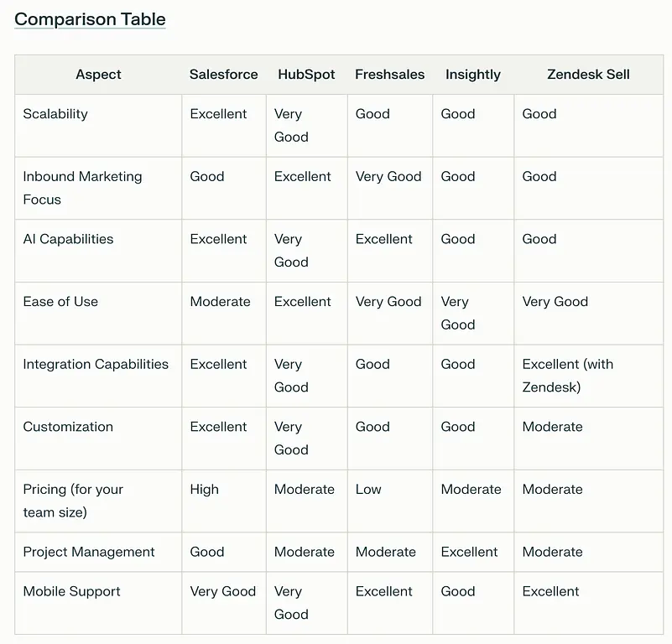
Task: Select the AI Capabilities row label
Action: [x=68, y=239]
